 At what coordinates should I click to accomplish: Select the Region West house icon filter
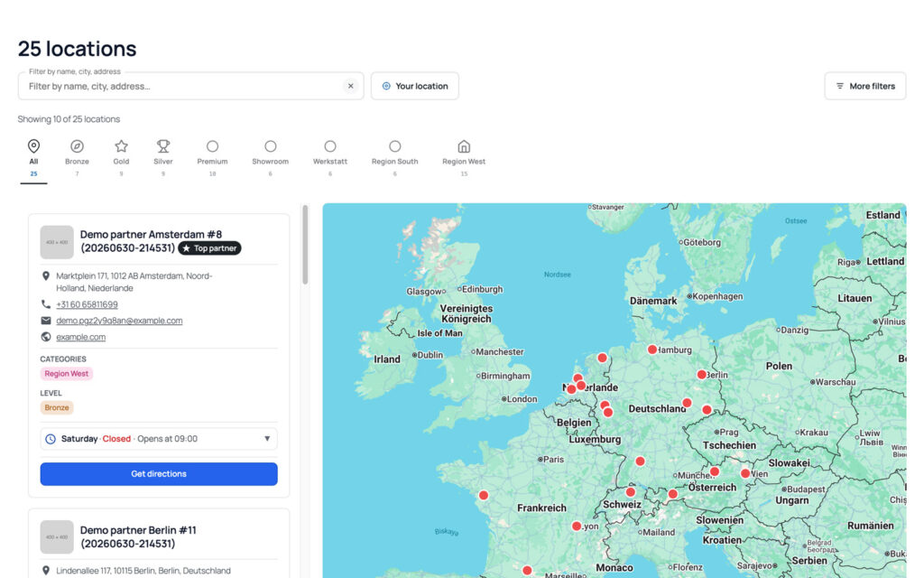click(x=464, y=146)
